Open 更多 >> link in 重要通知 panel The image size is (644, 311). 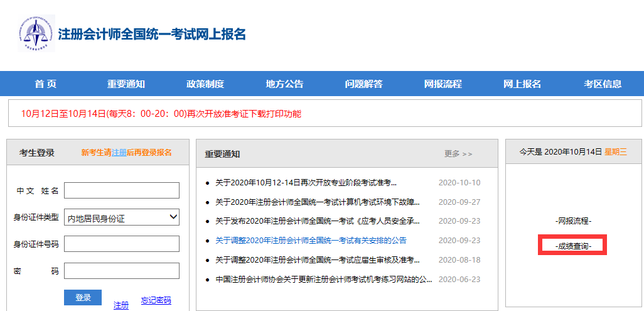click(x=458, y=154)
